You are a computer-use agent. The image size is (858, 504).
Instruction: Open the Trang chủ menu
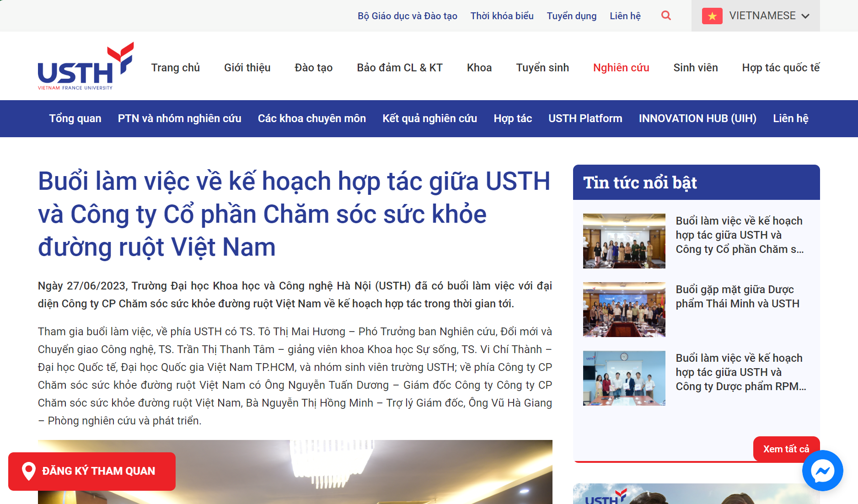176,68
